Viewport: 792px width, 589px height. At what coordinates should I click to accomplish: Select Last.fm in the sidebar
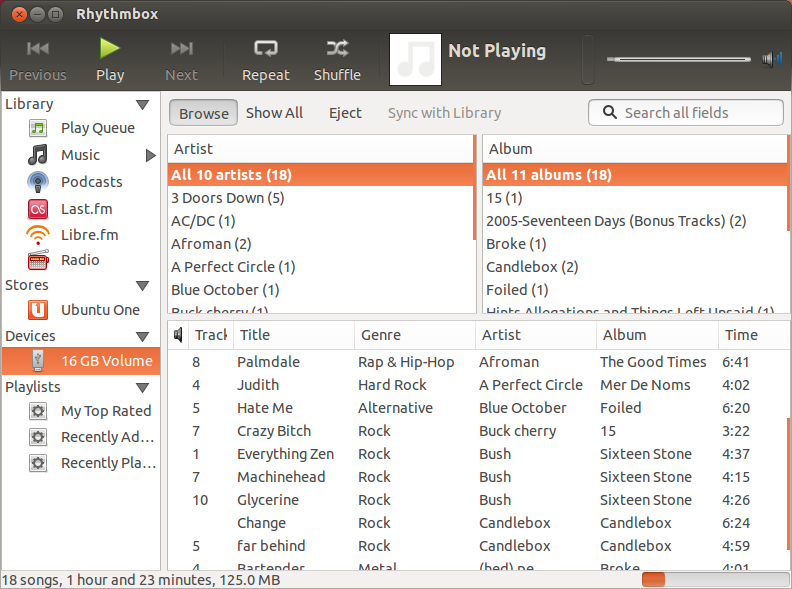(86, 209)
